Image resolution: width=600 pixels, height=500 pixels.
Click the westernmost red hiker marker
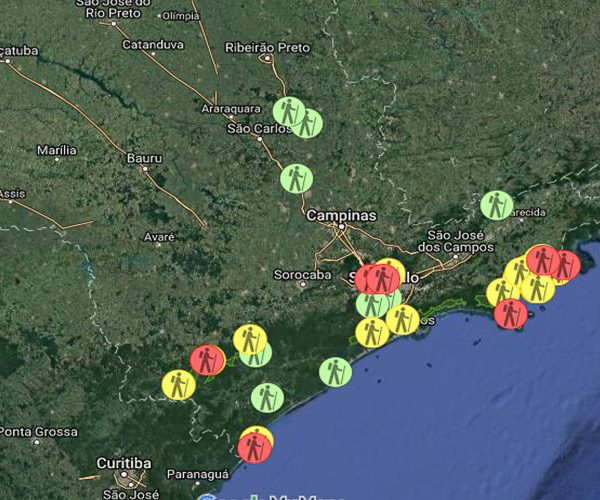point(207,359)
